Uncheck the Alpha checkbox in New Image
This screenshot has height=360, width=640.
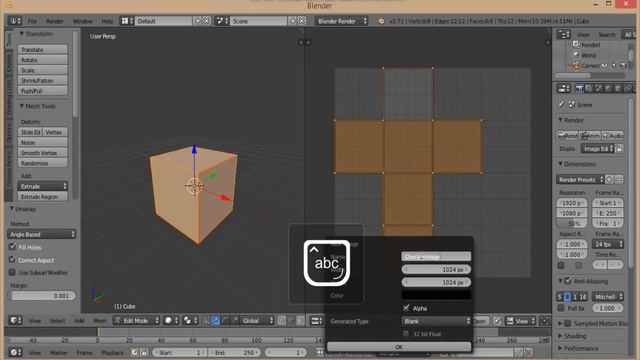(406, 308)
